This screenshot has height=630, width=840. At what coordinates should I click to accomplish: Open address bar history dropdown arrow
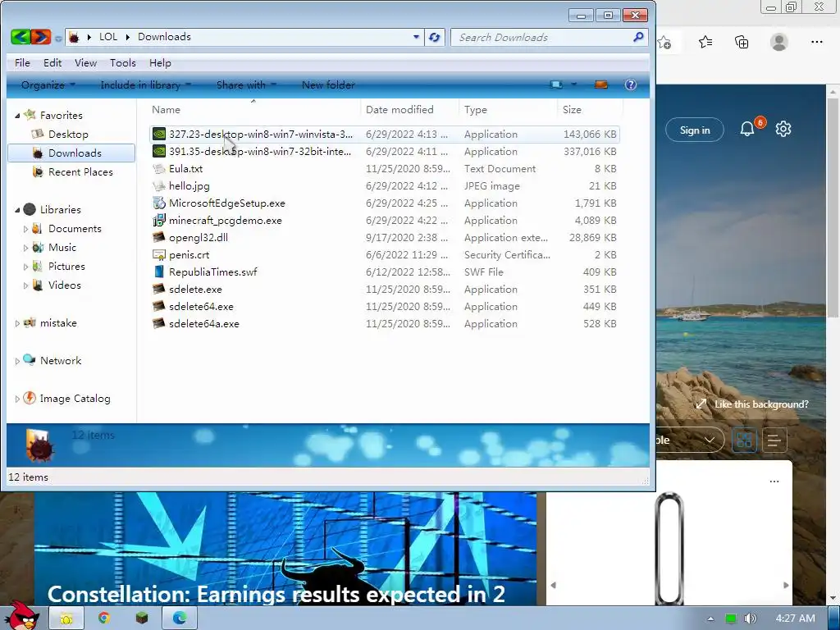(x=416, y=37)
